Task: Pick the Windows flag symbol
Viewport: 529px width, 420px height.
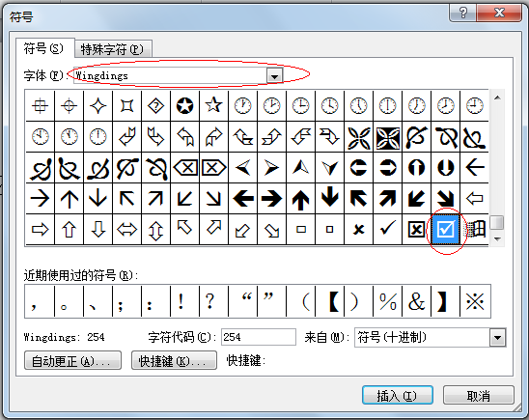Action: [475, 230]
